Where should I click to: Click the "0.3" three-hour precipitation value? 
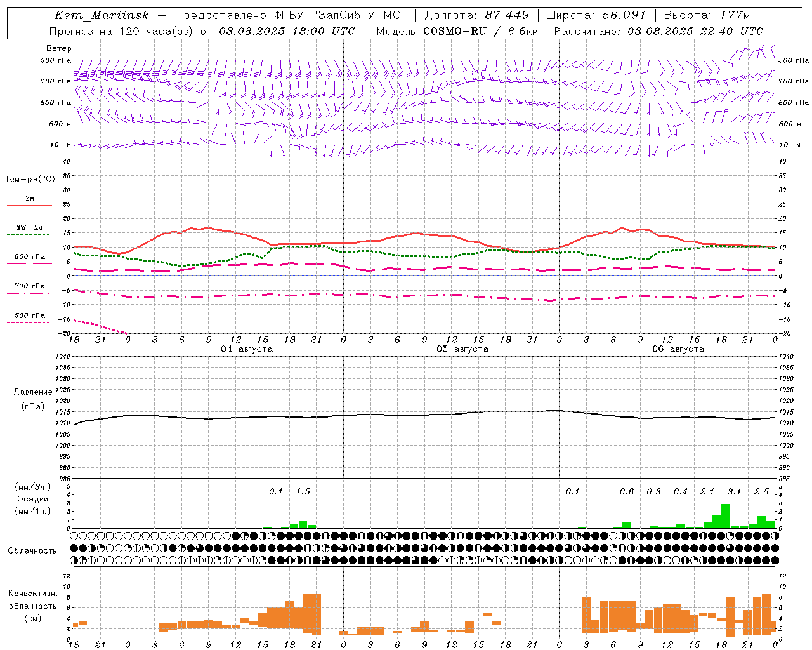tap(653, 491)
